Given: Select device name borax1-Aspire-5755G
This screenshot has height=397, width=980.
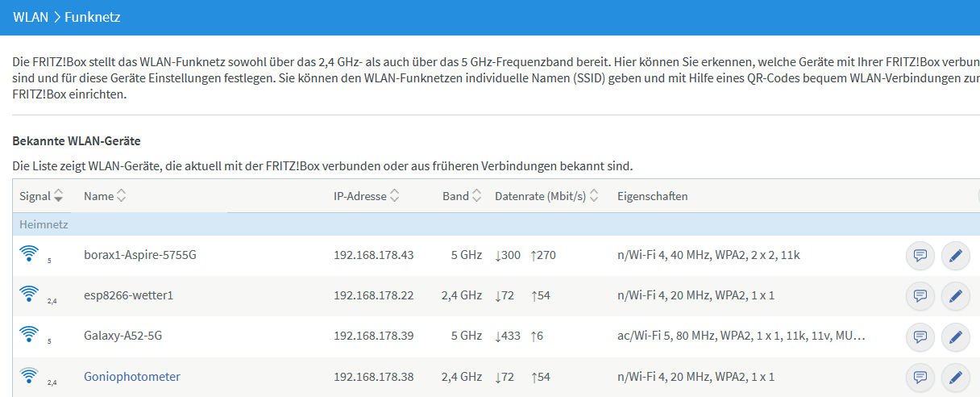Looking at the screenshot, I should (140, 256).
